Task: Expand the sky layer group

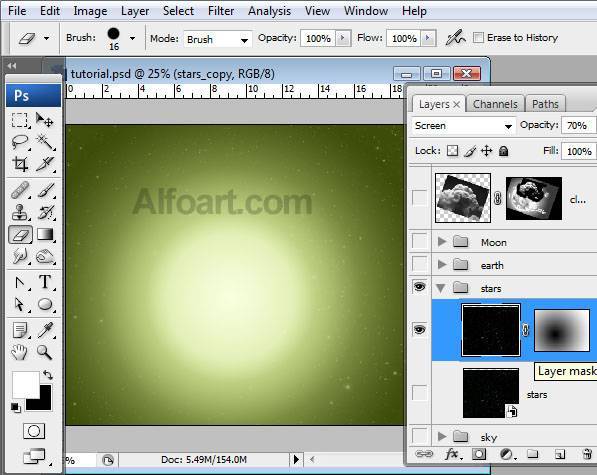Action: pyautogui.click(x=442, y=436)
